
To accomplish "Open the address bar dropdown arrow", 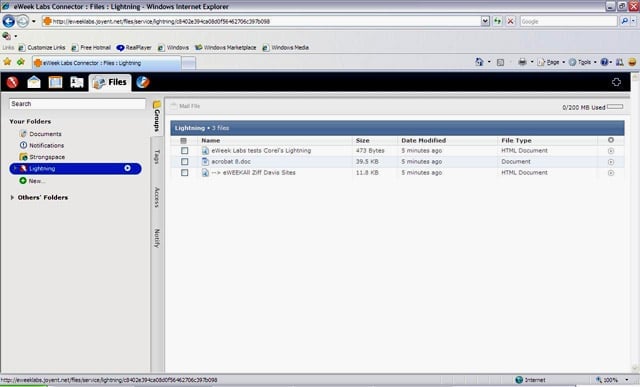I will click(485, 21).
